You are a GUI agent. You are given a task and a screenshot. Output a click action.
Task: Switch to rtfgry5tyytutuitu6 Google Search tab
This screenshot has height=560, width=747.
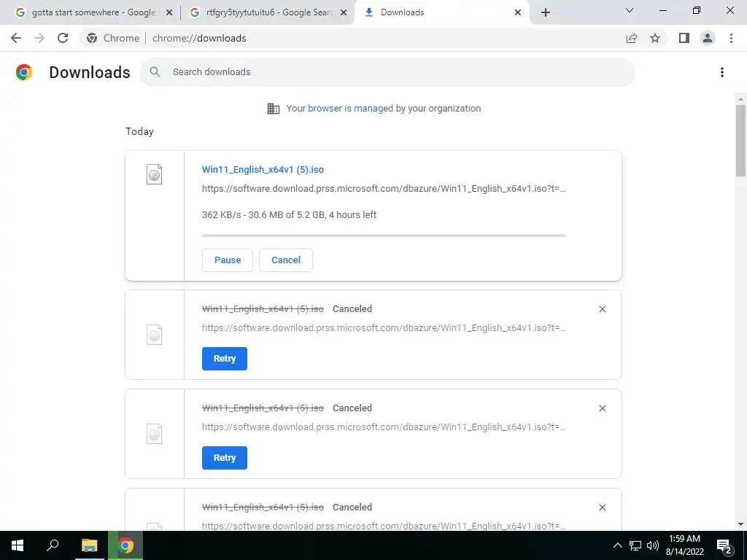click(268, 13)
